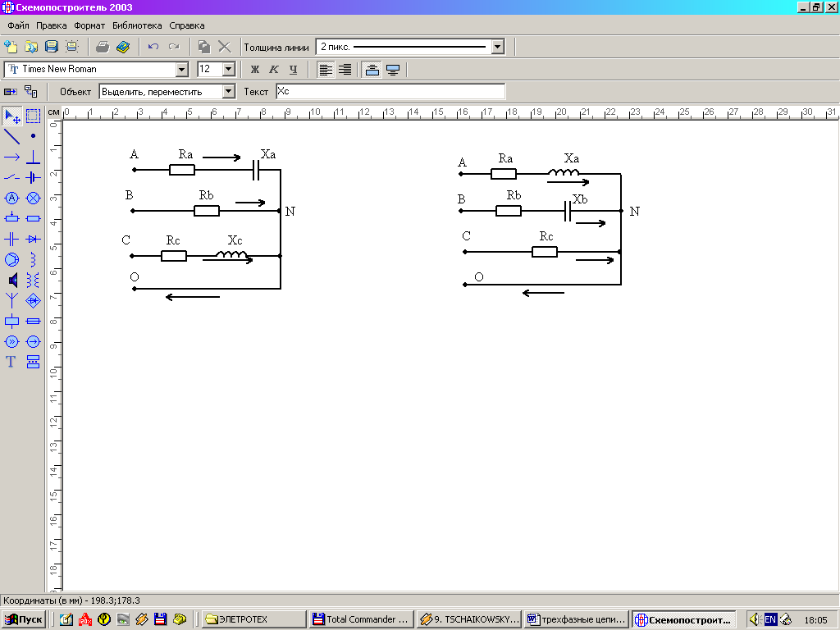Click the Print icon
The width and height of the screenshot is (840, 630).
tap(103, 47)
